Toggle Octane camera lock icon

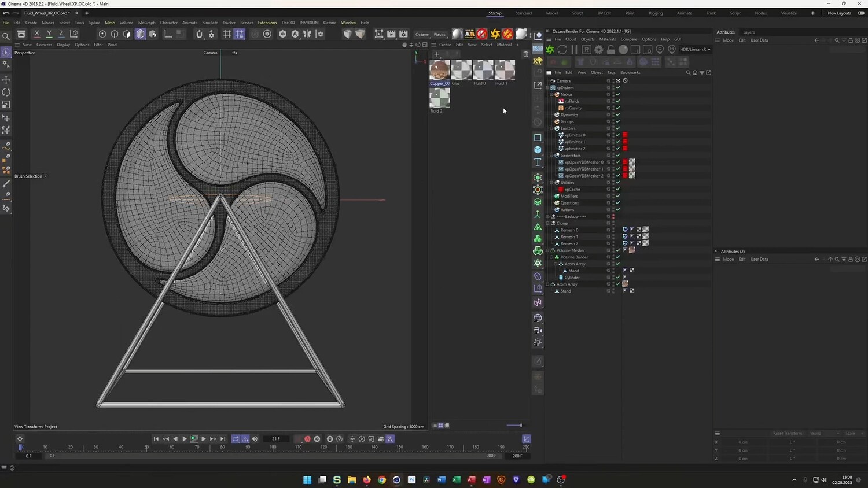pyautogui.click(x=610, y=50)
